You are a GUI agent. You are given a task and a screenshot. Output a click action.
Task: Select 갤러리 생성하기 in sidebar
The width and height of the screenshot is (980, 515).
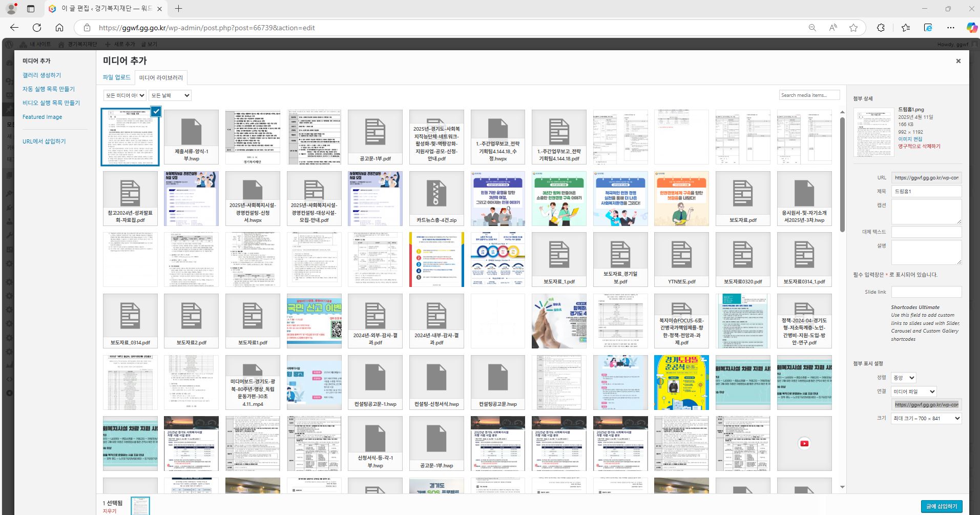coord(41,75)
